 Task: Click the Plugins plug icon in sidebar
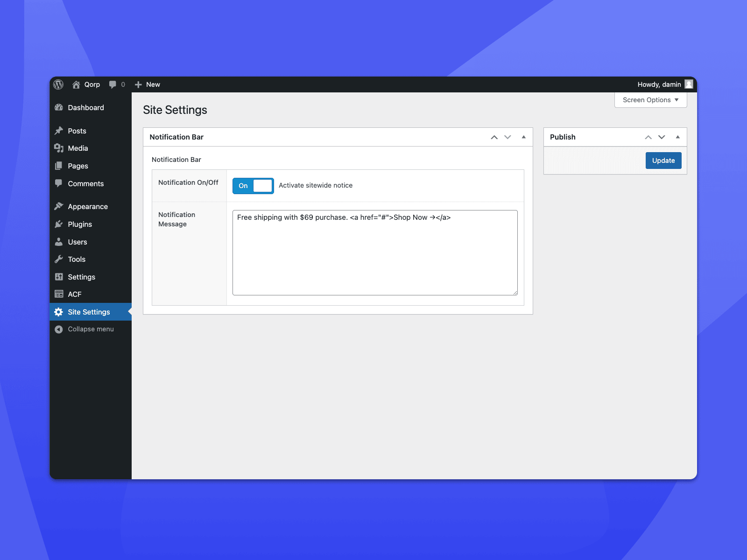[x=59, y=224]
